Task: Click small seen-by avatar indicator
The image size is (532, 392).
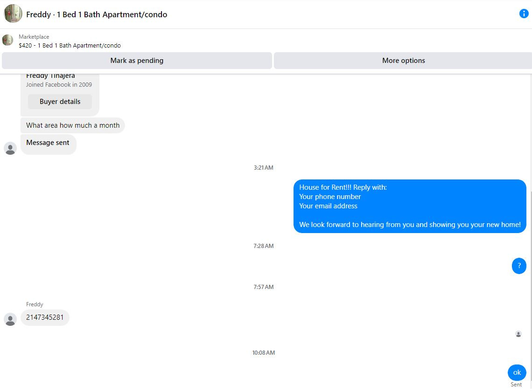Action: click(518, 334)
